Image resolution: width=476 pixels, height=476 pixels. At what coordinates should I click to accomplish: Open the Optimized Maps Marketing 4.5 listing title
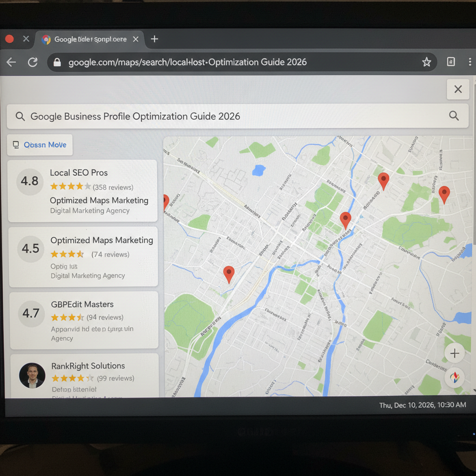(x=102, y=240)
